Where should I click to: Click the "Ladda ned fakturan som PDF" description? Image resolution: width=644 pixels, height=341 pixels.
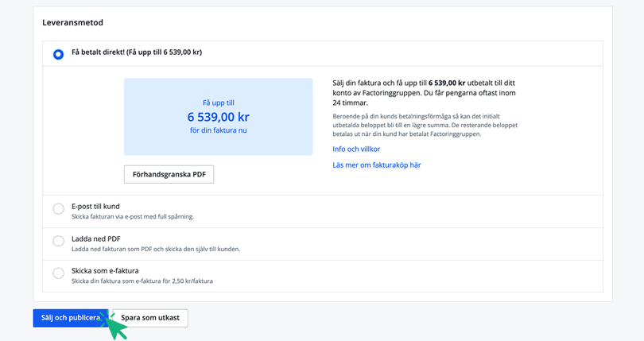pyautogui.click(x=155, y=249)
